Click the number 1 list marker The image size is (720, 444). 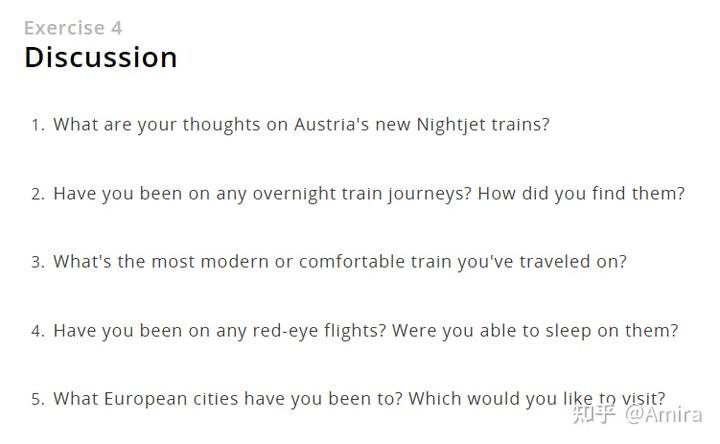38,125
